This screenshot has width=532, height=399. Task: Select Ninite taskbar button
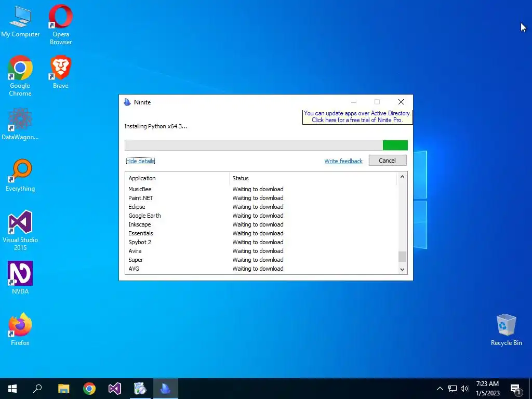tap(166, 389)
